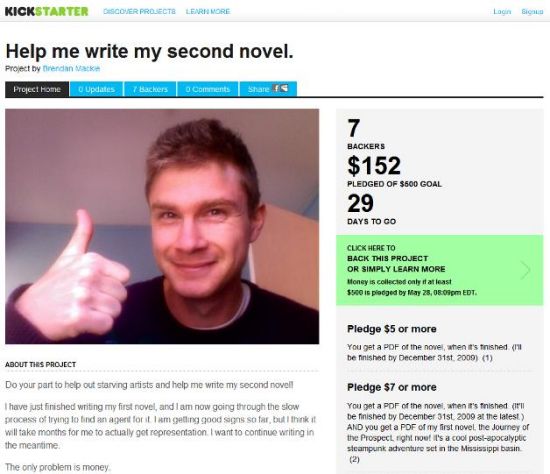Click the $152 pledged amount
Viewport: 550px width, 474px height.
[x=374, y=165]
